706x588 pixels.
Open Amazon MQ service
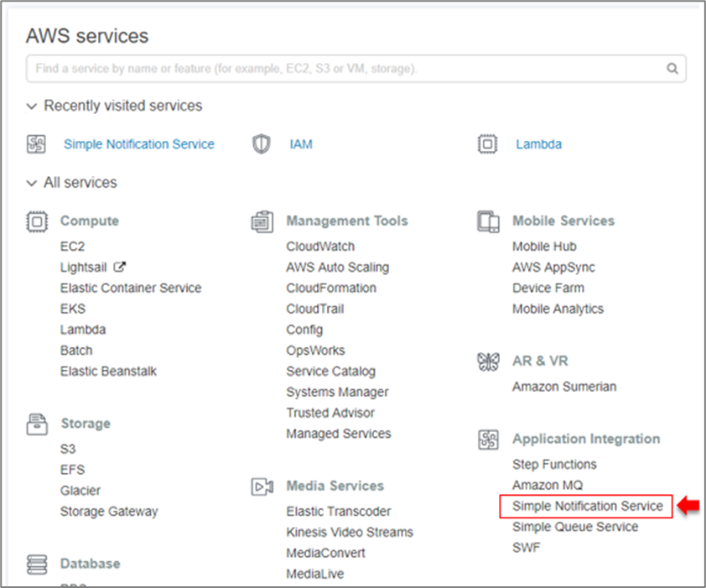click(x=548, y=486)
